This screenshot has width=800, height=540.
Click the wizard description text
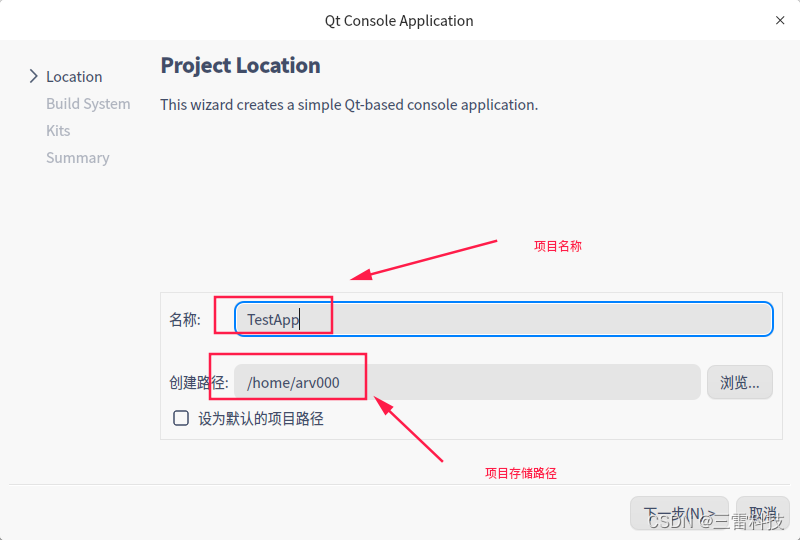tap(349, 105)
